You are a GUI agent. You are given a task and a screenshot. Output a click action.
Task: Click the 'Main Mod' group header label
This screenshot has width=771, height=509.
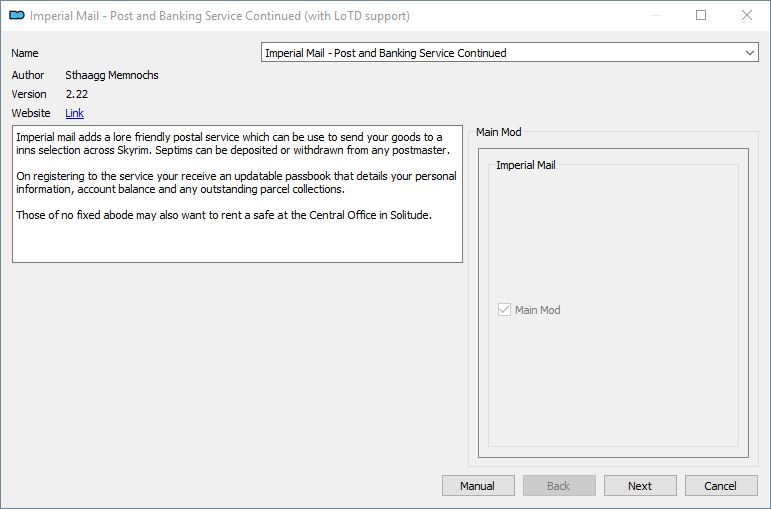(499, 132)
